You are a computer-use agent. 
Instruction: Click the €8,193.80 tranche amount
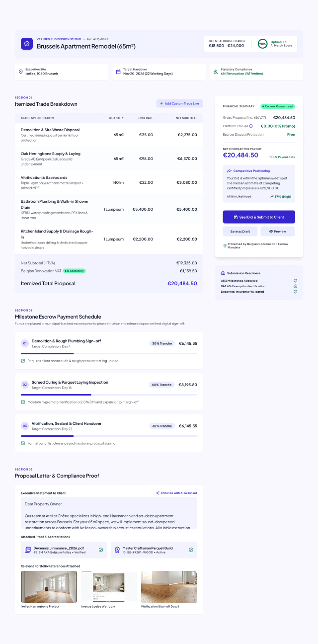188,385
